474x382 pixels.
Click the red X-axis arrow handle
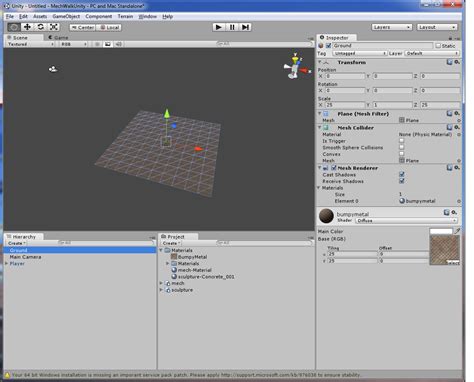coord(199,149)
